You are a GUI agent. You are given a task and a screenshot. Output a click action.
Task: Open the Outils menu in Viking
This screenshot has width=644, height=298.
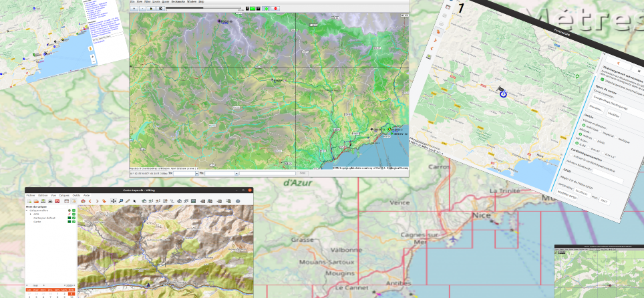tap(76, 195)
